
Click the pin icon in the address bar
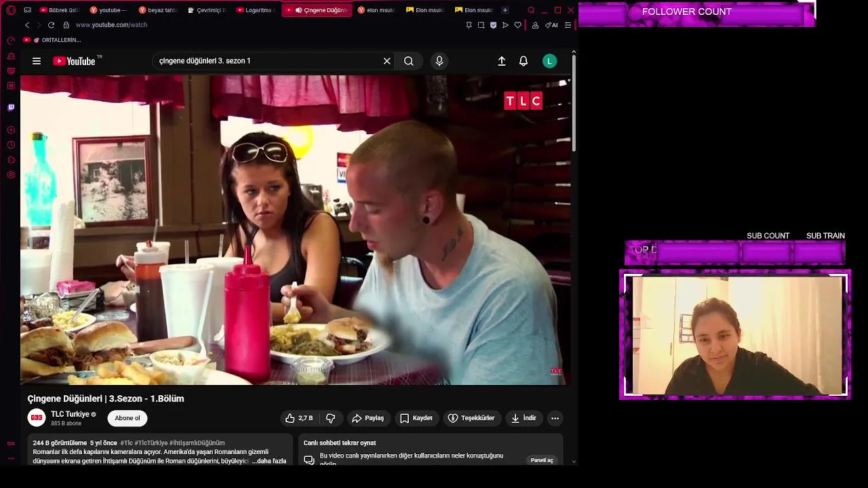click(x=469, y=25)
